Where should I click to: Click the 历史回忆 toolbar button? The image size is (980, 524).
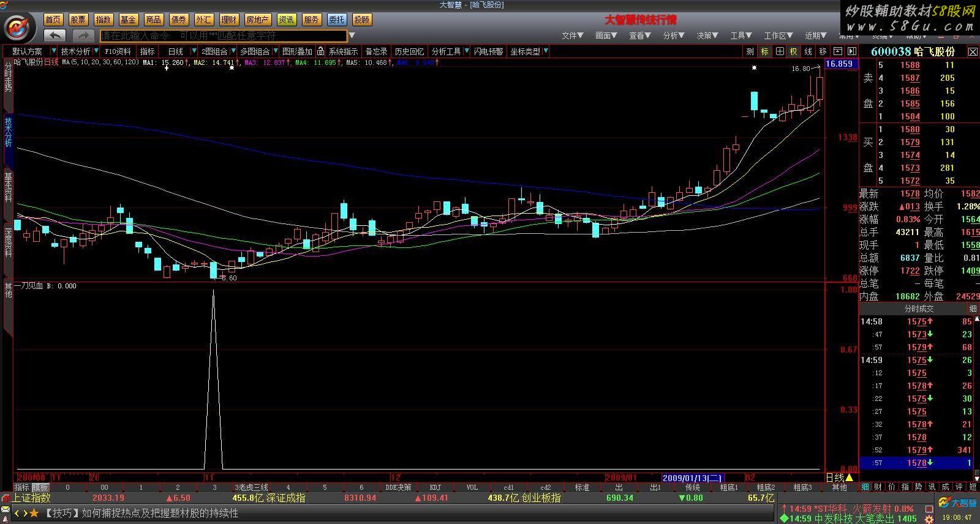tap(409, 51)
